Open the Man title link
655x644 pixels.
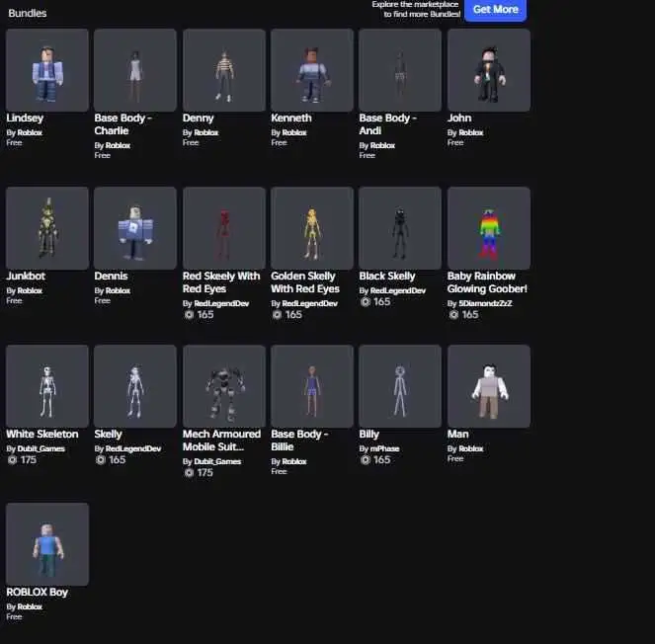457,434
